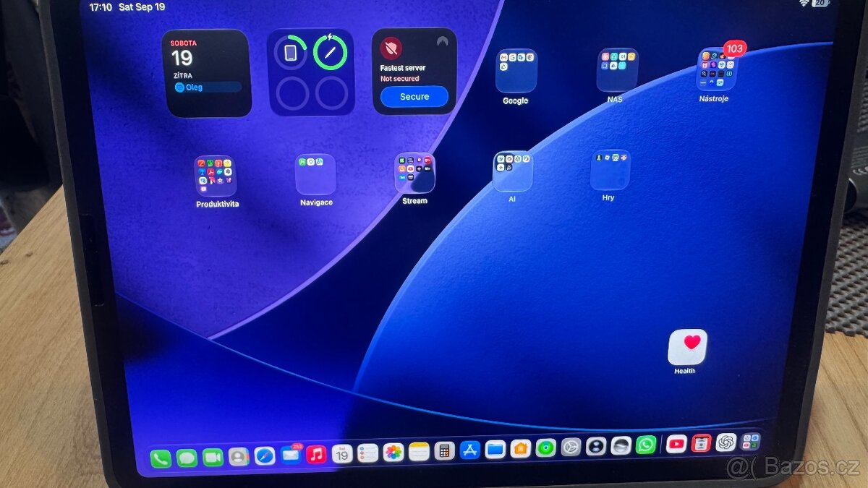Tap the iPad battery ring in widget

pos(291,53)
